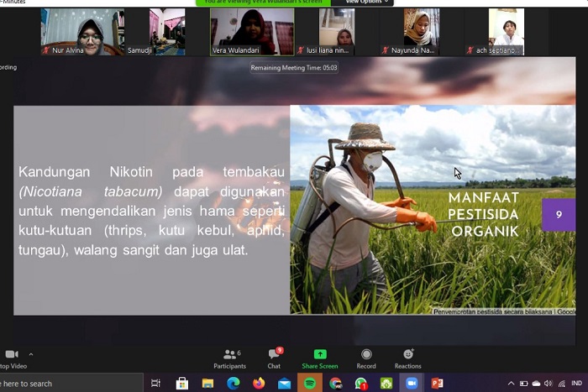Open the Reactions menu
588x392 pixels.
(x=408, y=359)
